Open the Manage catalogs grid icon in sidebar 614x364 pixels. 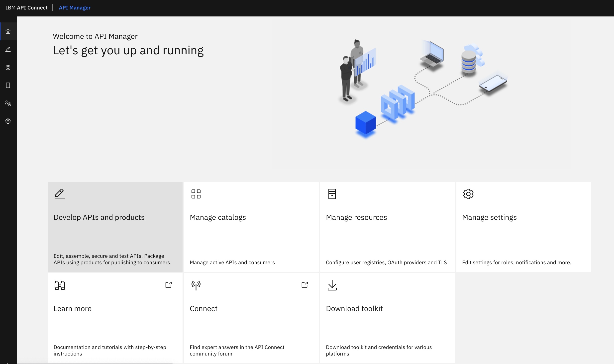pyautogui.click(x=8, y=67)
